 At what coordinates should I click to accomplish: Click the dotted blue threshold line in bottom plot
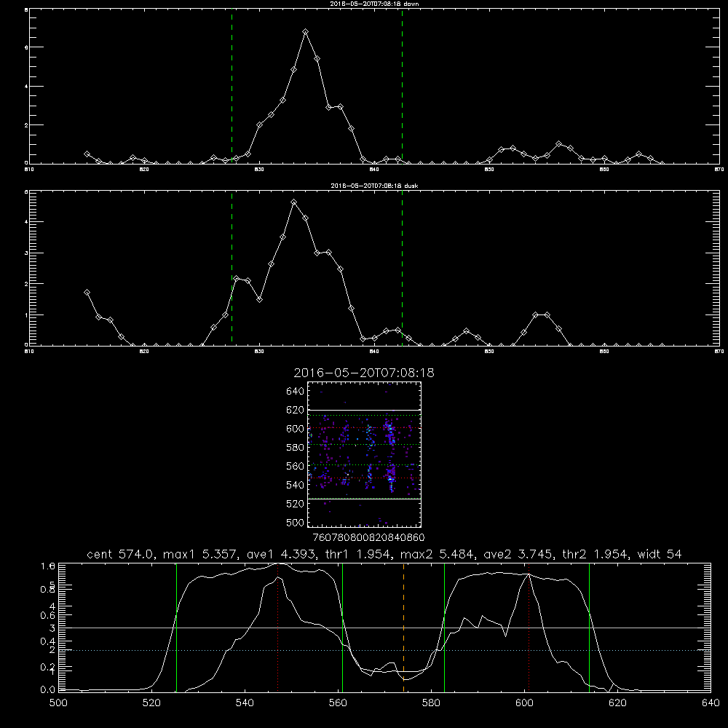[384, 650]
